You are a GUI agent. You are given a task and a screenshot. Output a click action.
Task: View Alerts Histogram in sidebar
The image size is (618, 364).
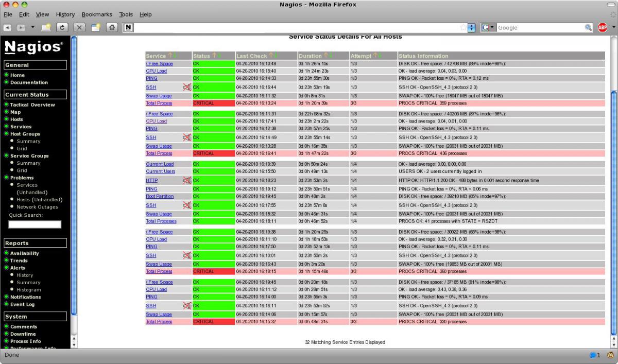pos(29,290)
